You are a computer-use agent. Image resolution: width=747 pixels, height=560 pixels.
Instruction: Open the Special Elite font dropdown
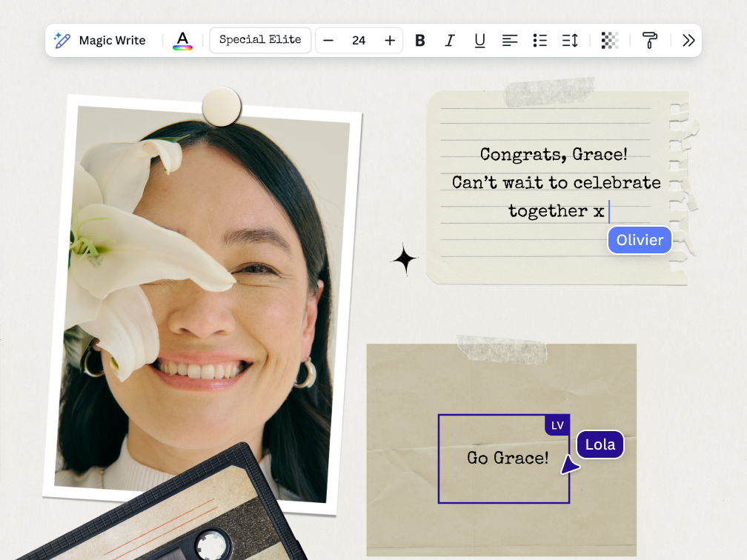pos(260,40)
